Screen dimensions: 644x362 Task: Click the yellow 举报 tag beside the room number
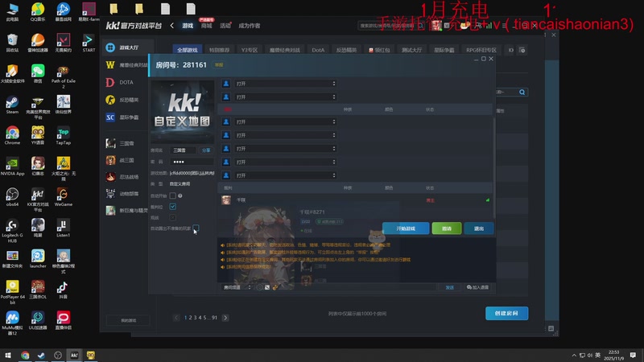tap(219, 65)
